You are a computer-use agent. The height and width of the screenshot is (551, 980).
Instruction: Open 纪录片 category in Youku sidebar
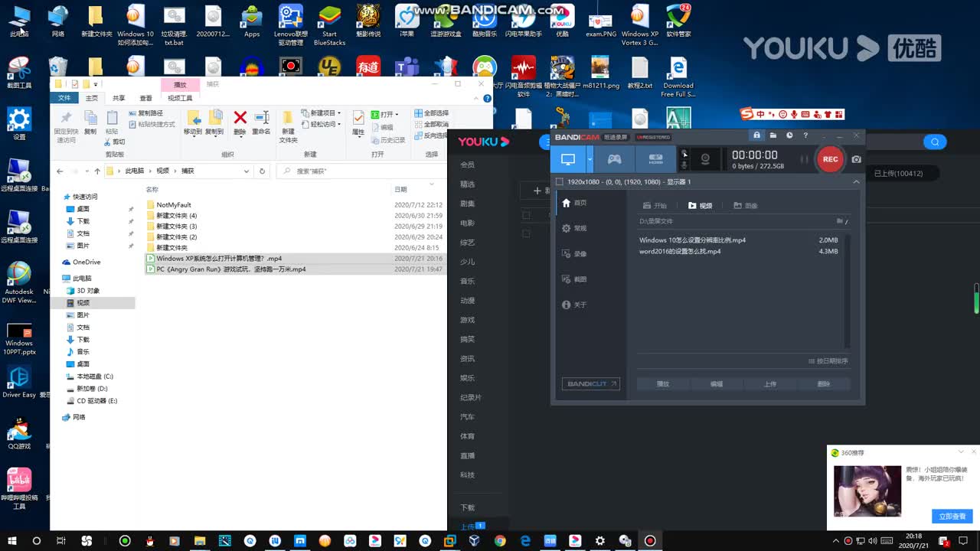(471, 398)
